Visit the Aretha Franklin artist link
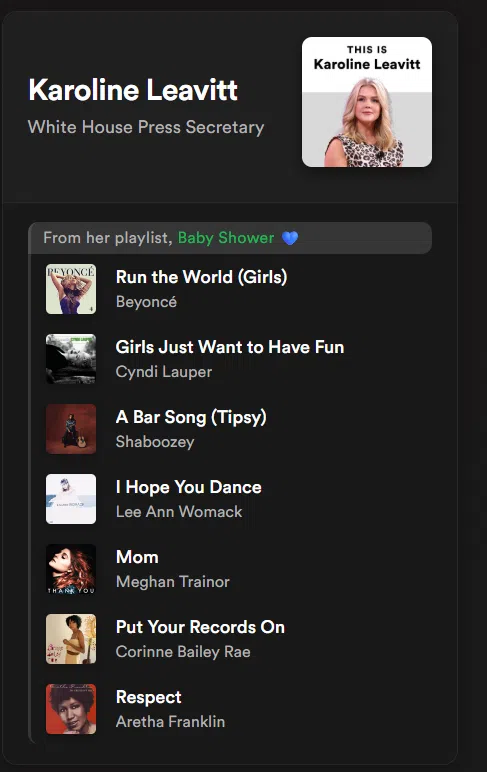The height and width of the screenshot is (772, 487). 170,722
